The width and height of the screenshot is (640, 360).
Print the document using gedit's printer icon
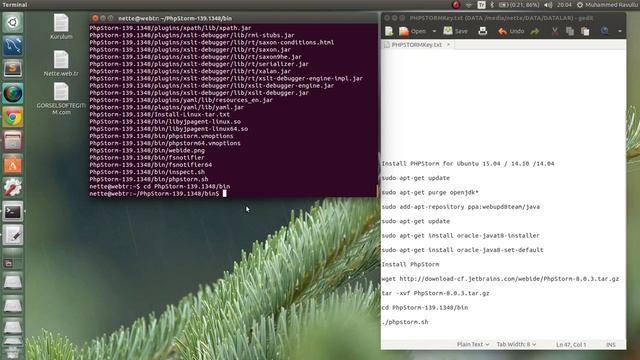pyautogui.click(x=482, y=31)
